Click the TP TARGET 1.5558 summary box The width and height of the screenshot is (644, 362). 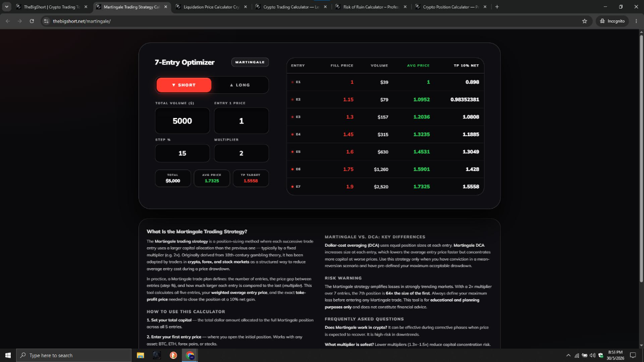(251, 178)
